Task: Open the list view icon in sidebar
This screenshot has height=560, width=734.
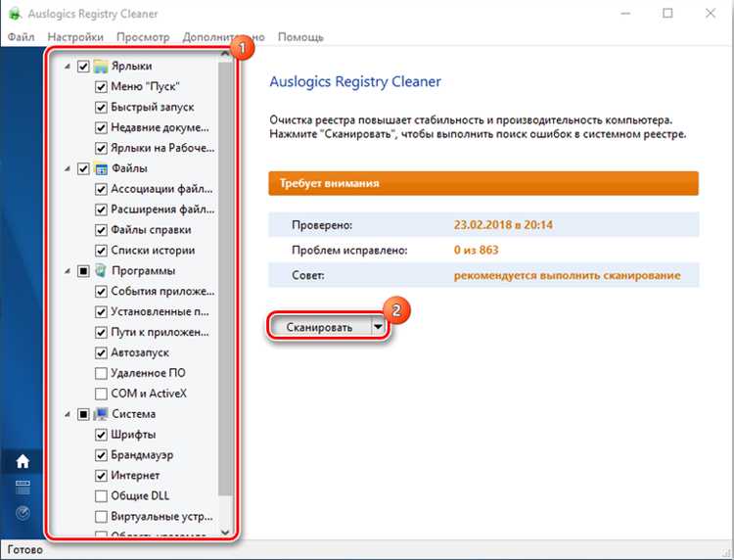Action: pyautogui.click(x=23, y=487)
